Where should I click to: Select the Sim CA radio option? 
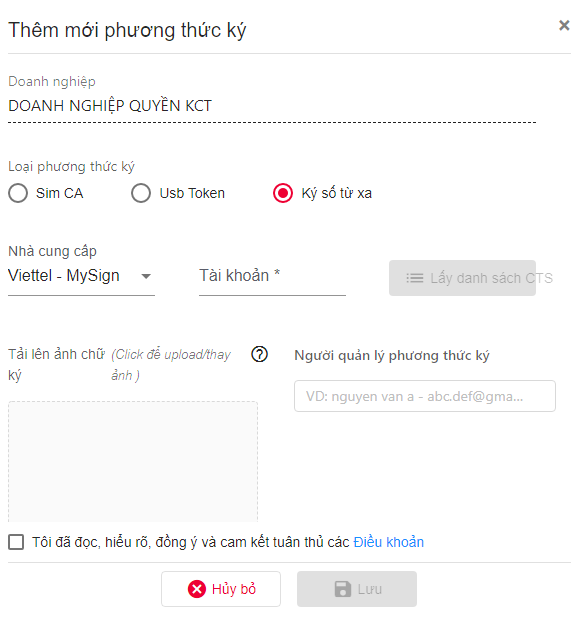coord(18,193)
